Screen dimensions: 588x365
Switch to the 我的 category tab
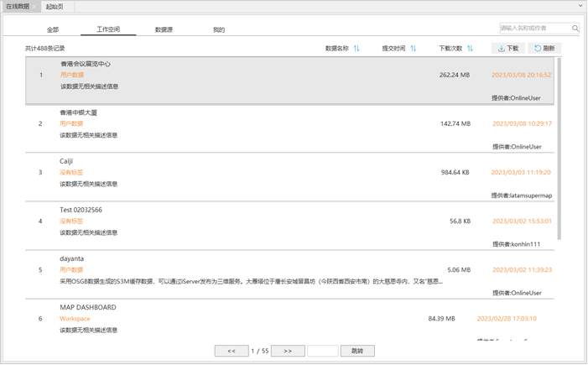(x=219, y=29)
